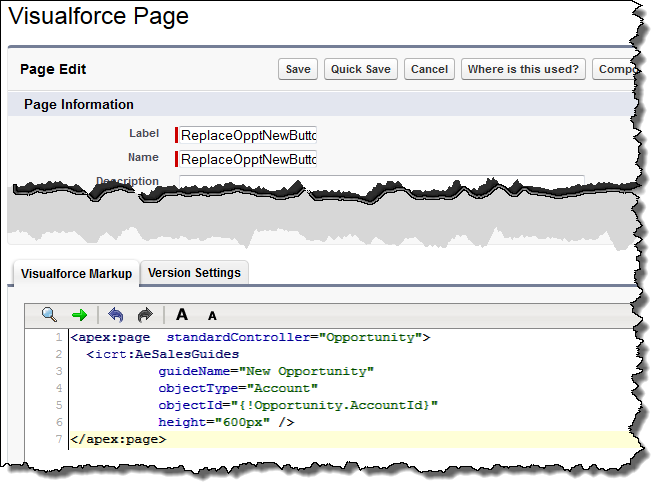This screenshot has height=484, width=653.
Task: Click line number 1 in gutter
Action: (x=59, y=337)
